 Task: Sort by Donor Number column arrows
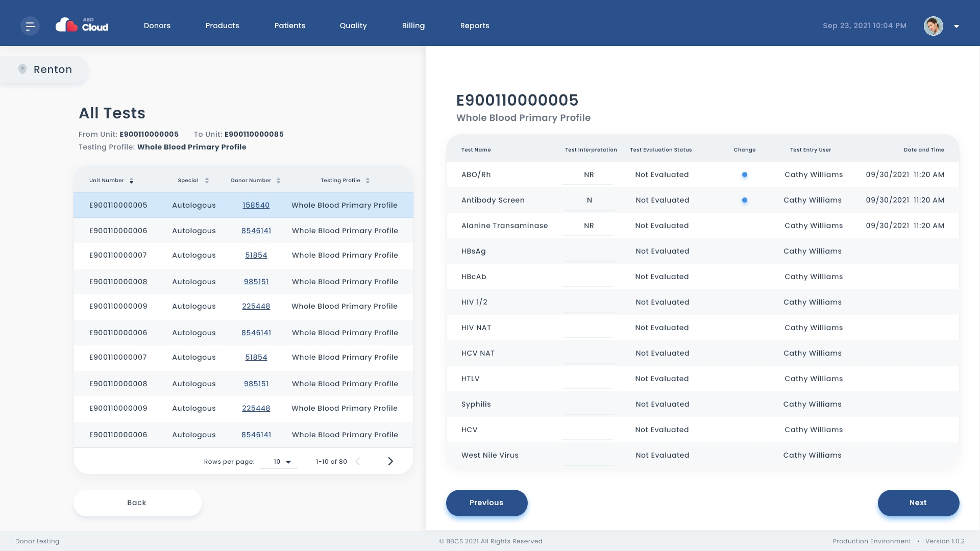278,181
